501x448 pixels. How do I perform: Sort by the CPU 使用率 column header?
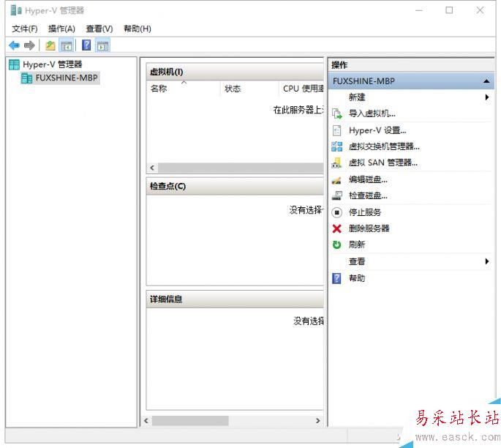301,89
